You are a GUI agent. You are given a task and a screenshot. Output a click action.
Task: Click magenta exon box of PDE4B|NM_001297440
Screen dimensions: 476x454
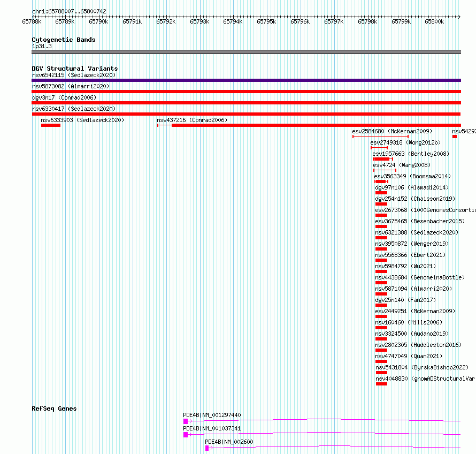[186, 421]
